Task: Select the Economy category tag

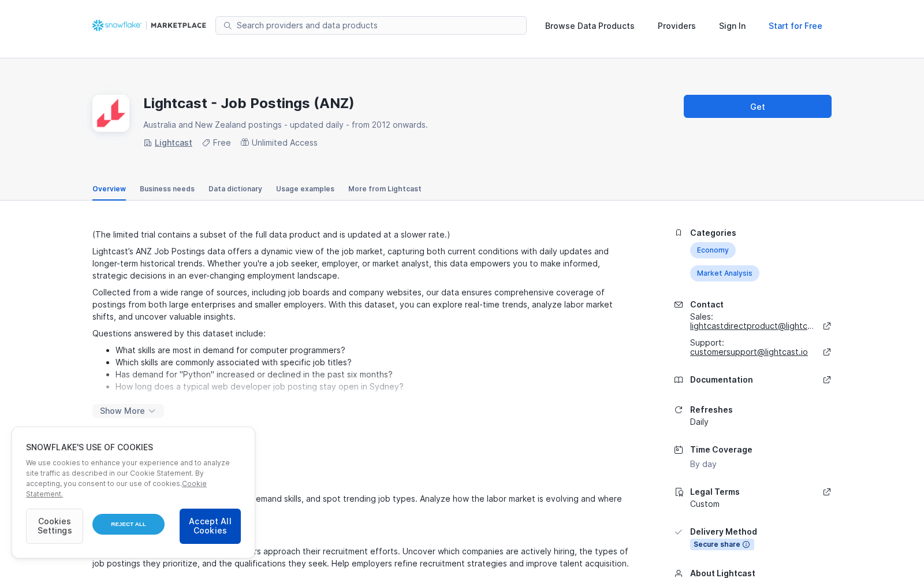Action: pyautogui.click(x=713, y=250)
